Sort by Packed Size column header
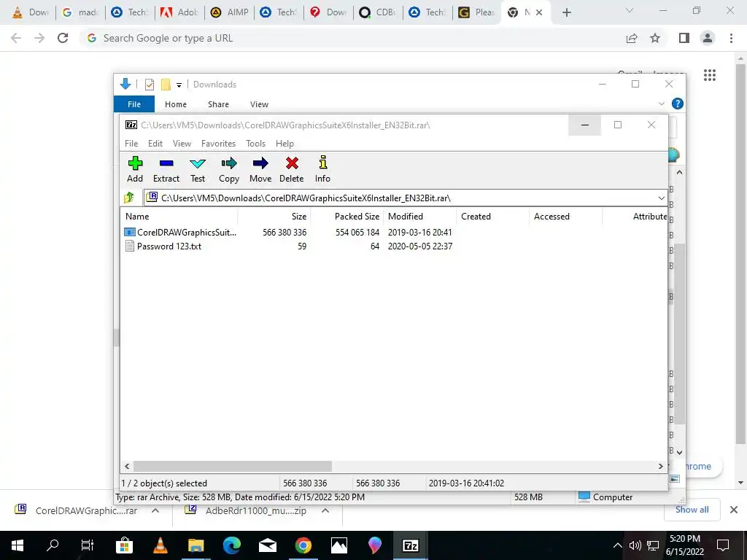The image size is (747, 560). click(347, 216)
